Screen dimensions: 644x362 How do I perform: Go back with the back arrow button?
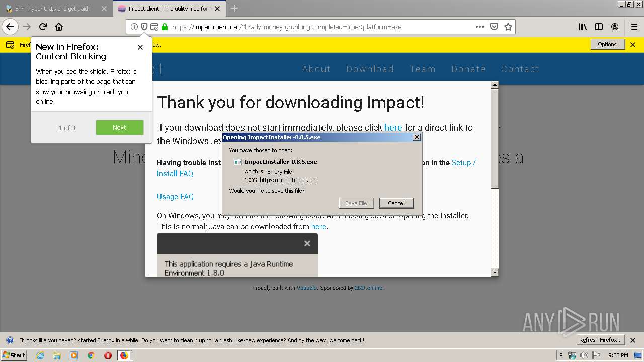(10, 27)
